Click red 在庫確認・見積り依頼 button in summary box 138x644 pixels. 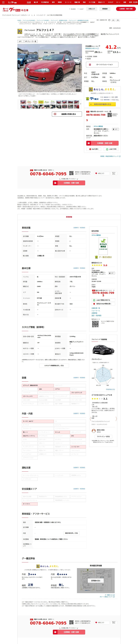pyautogui.click(x=102, y=143)
